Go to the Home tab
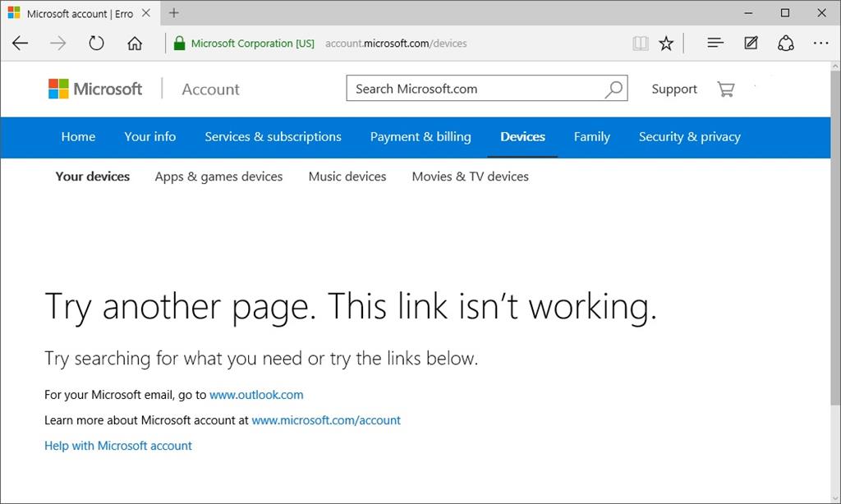The height and width of the screenshot is (504, 841). [78, 137]
